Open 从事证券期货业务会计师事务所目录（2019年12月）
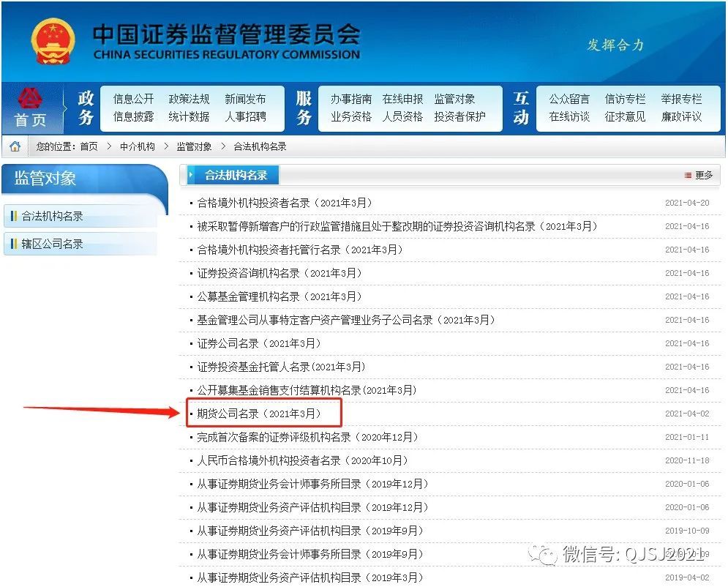 (312, 484)
